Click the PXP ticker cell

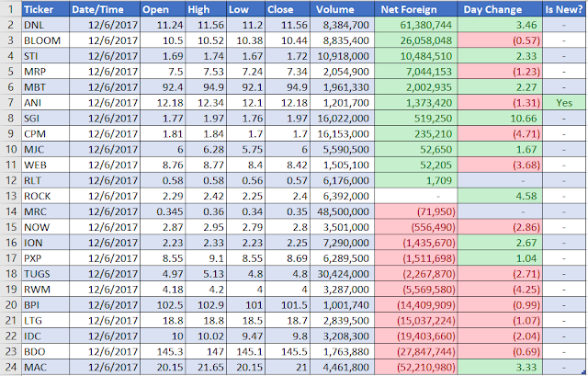[x=45, y=258]
